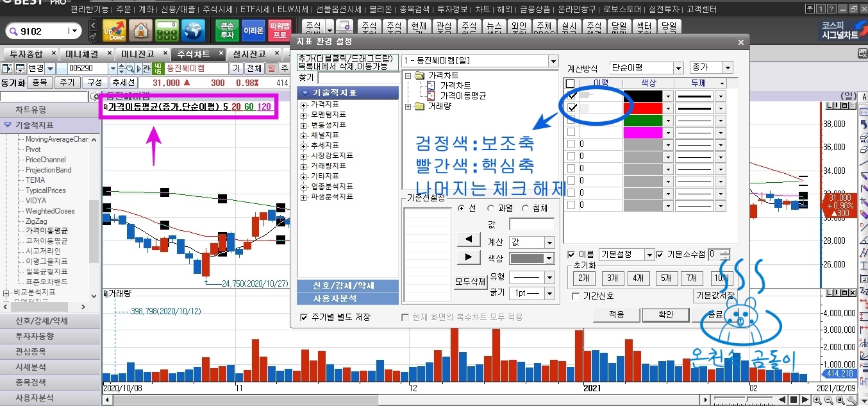The width and height of the screenshot is (868, 406).
Task: Open the 파워맵 프로 red icon
Action: click(280, 31)
